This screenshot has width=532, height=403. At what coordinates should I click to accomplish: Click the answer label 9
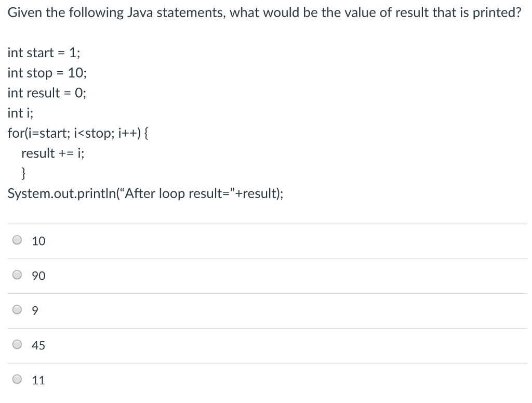34,310
